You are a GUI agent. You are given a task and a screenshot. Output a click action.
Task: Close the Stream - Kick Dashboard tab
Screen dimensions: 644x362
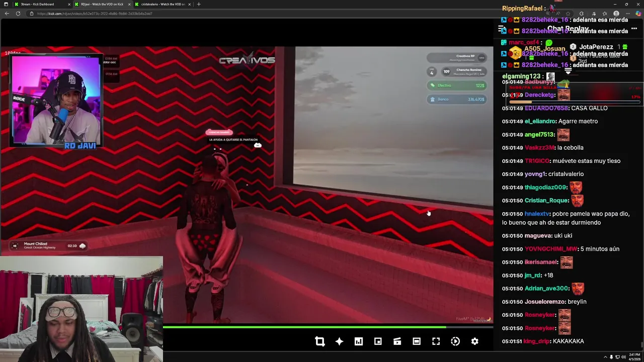(x=69, y=4)
